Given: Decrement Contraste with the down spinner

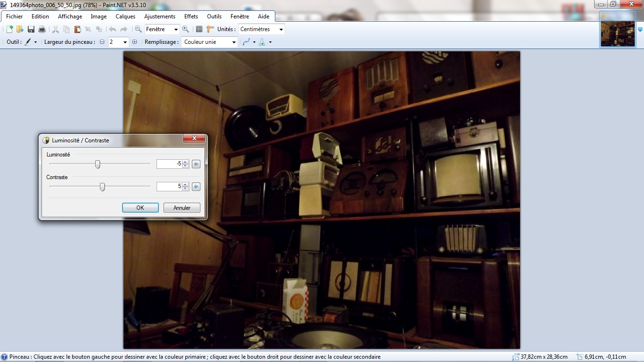Looking at the screenshot, I should click(x=185, y=189).
